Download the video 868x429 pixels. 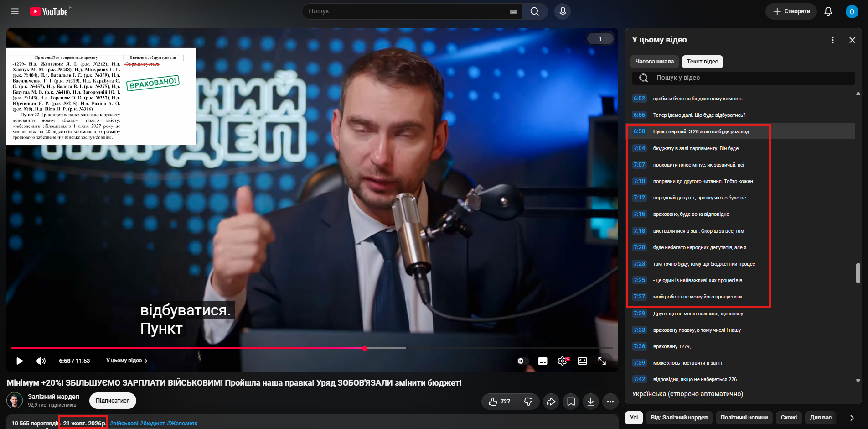[x=590, y=402]
